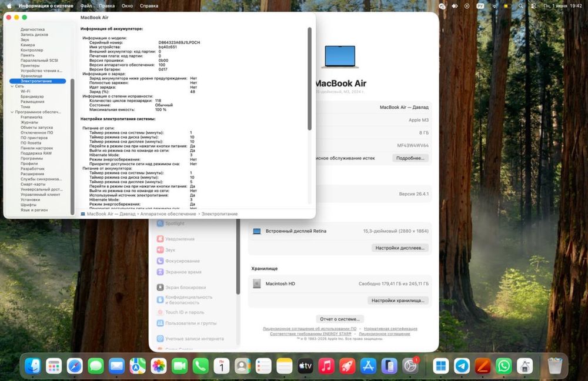Image resolution: width=588 pixels, height=381 pixels.
Task: Open App Store in the dock
Action: (369, 366)
